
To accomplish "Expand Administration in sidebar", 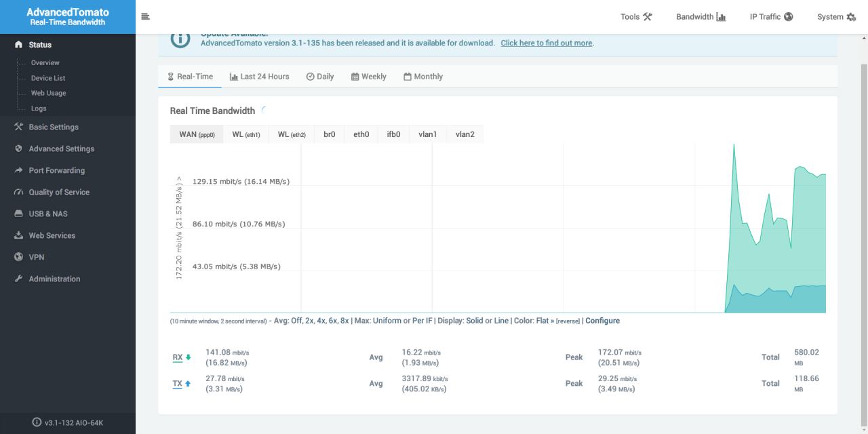I will pyautogui.click(x=68, y=279).
